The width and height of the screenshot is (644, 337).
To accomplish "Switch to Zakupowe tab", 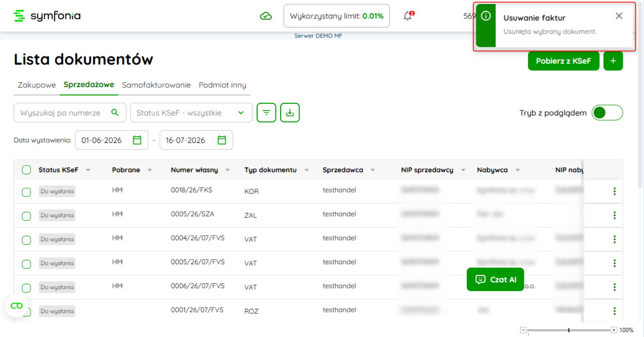I will pyautogui.click(x=37, y=85).
